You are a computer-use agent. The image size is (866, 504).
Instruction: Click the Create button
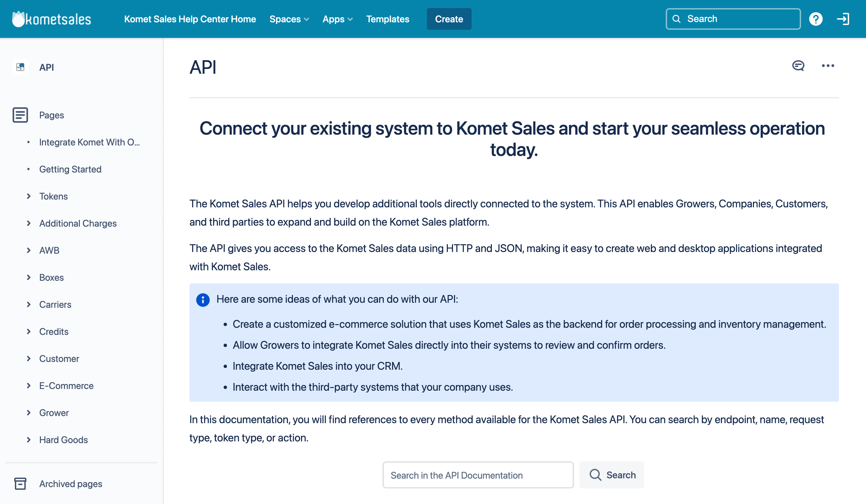pyautogui.click(x=449, y=19)
